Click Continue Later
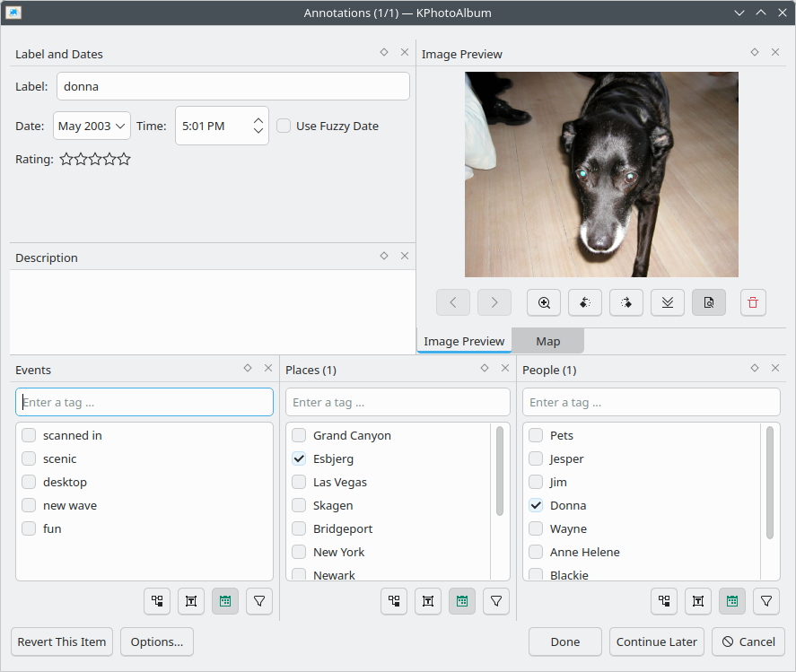The image size is (796, 672). pyautogui.click(x=656, y=642)
